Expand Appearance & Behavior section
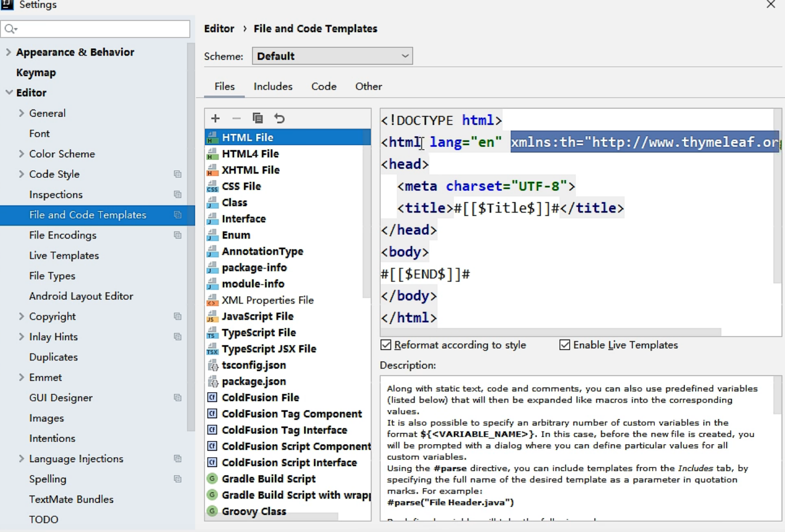Image resolution: width=785 pixels, height=532 pixels. click(x=8, y=52)
